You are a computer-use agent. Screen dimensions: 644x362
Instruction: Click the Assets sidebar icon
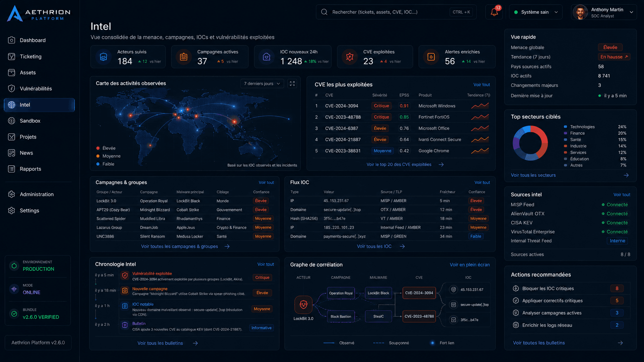click(x=12, y=72)
